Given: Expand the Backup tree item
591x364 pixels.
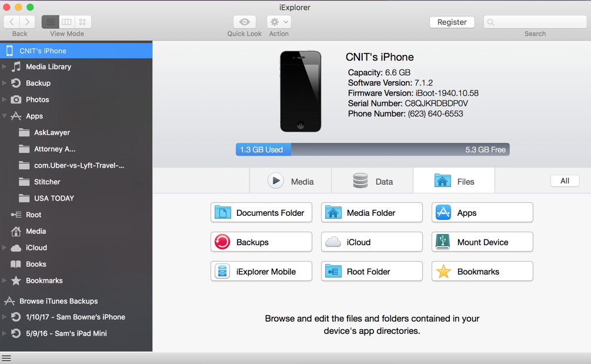Looking at the screenshot, I should point(5,83).
